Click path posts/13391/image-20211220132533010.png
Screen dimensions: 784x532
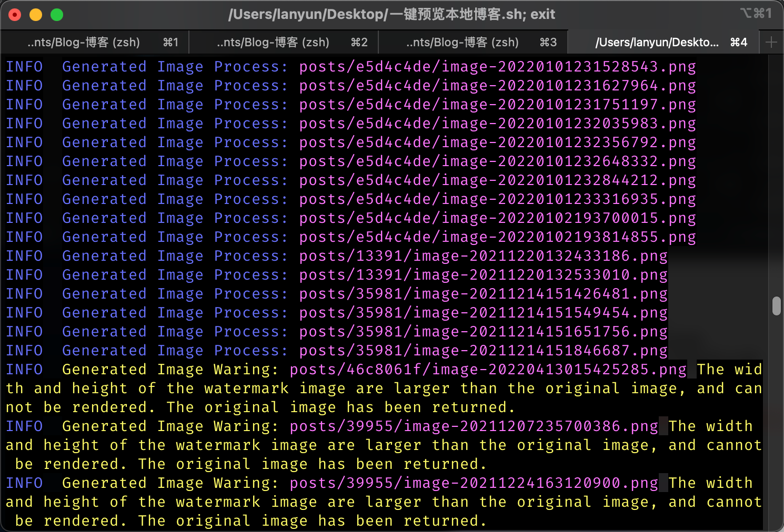[484, 275]
